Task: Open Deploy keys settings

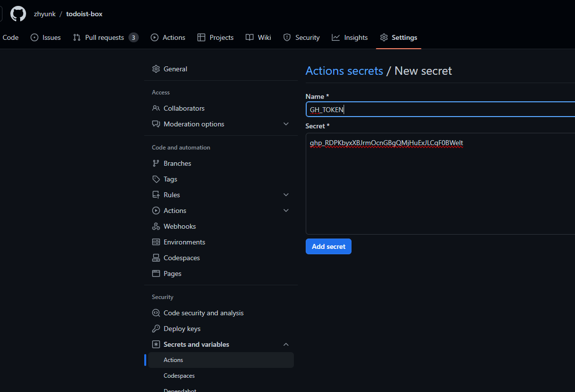Action: (x=221, y=328)
